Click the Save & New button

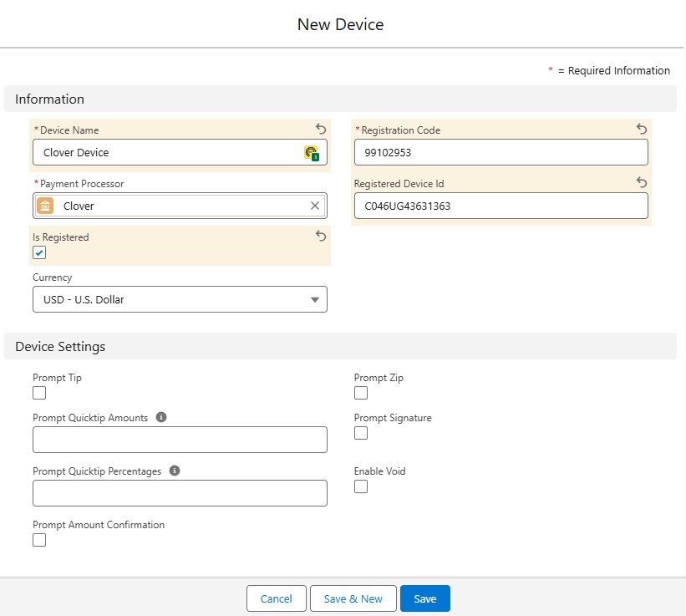353,598
